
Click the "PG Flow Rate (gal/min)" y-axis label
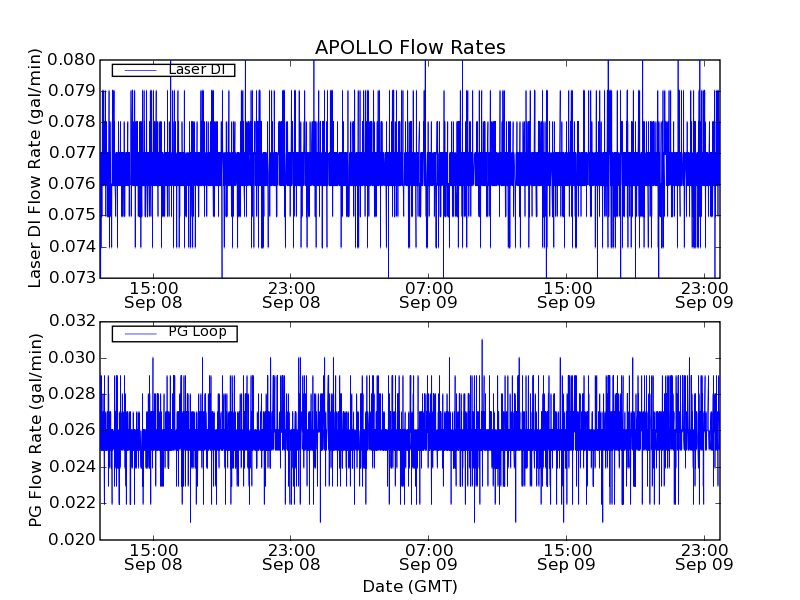tap(36, 430)
